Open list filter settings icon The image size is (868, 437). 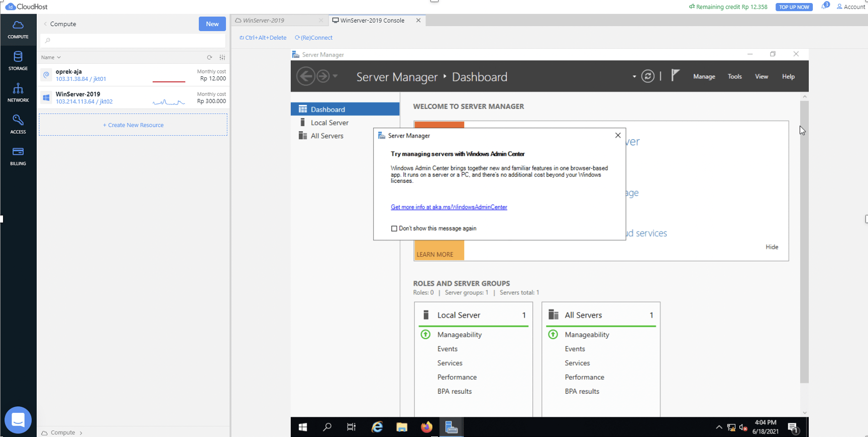point(222,57)
